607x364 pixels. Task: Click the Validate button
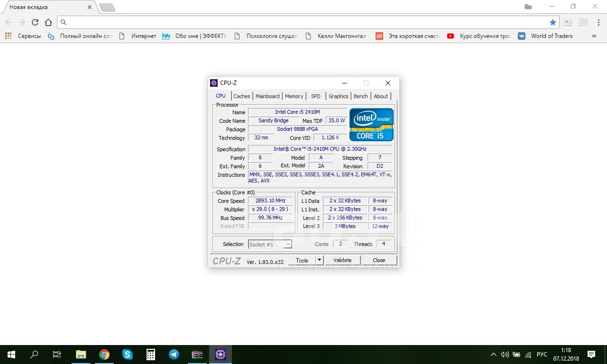[x=342, y=260]
